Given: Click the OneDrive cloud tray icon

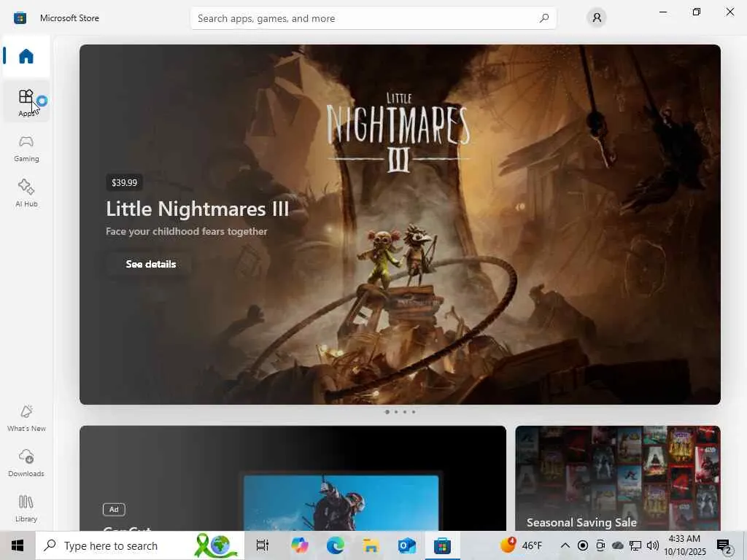Looking at the screenshot, I should point(617,545).
